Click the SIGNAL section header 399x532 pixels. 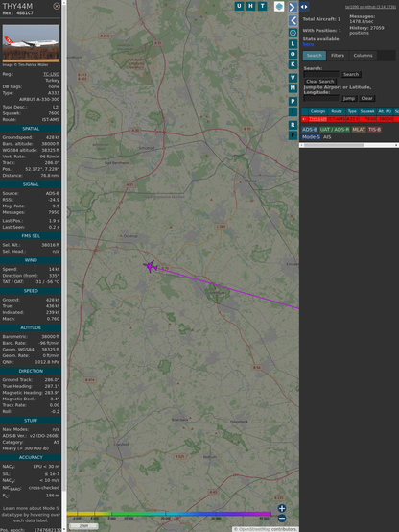click(x=31, y=184)
